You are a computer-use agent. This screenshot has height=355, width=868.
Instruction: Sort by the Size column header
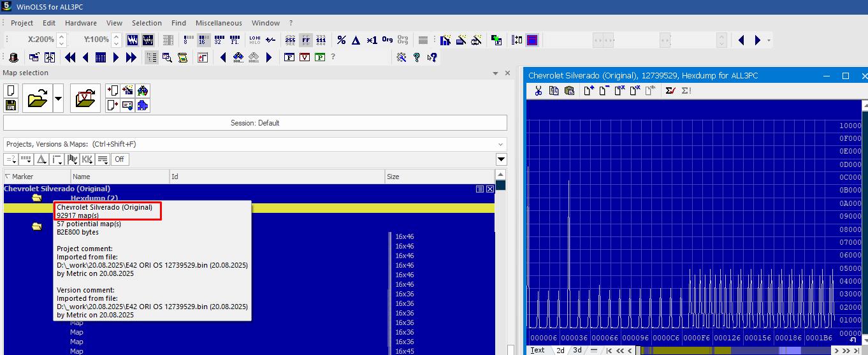coord(440,177)
